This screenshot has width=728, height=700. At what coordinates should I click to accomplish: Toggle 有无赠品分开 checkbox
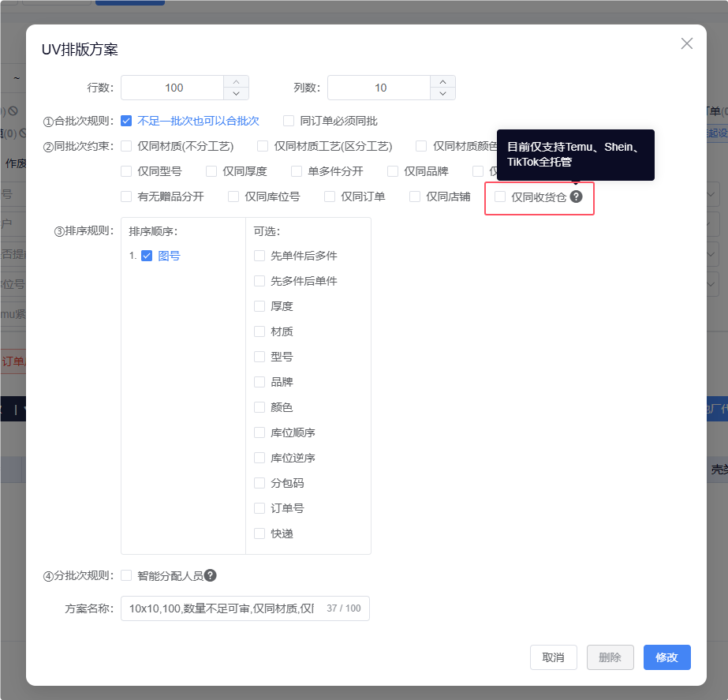[126, 197]
